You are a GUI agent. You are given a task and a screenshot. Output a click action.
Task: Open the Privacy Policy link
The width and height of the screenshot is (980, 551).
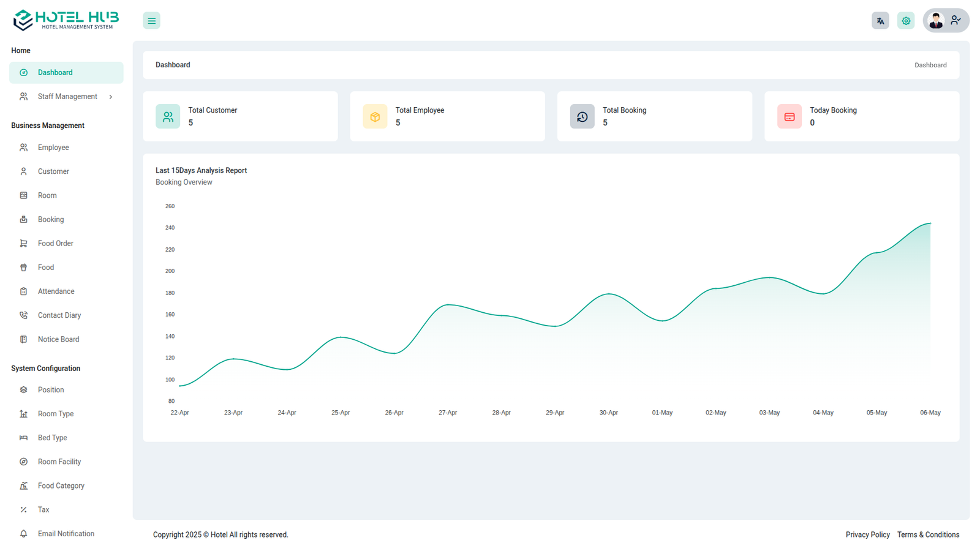coord(867,534)
